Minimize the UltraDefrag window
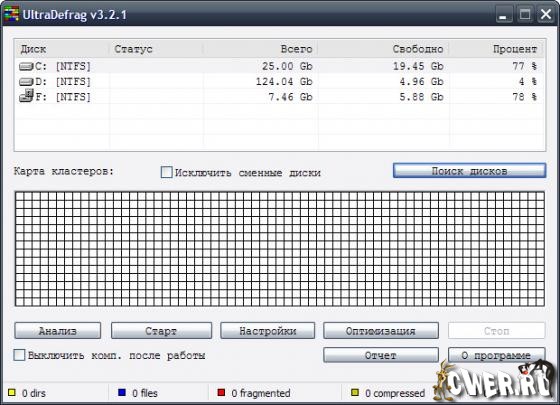560x405 pixels. [x=504, y=15]
